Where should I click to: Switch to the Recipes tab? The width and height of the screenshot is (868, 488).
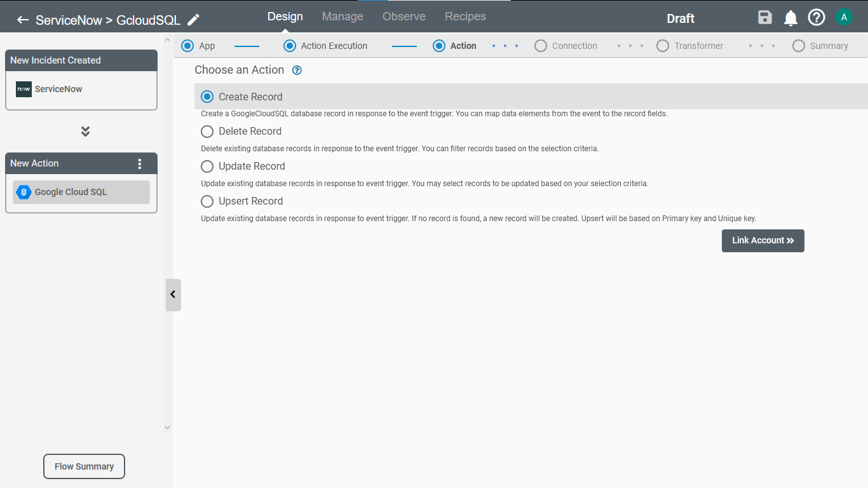pos(465,17)
